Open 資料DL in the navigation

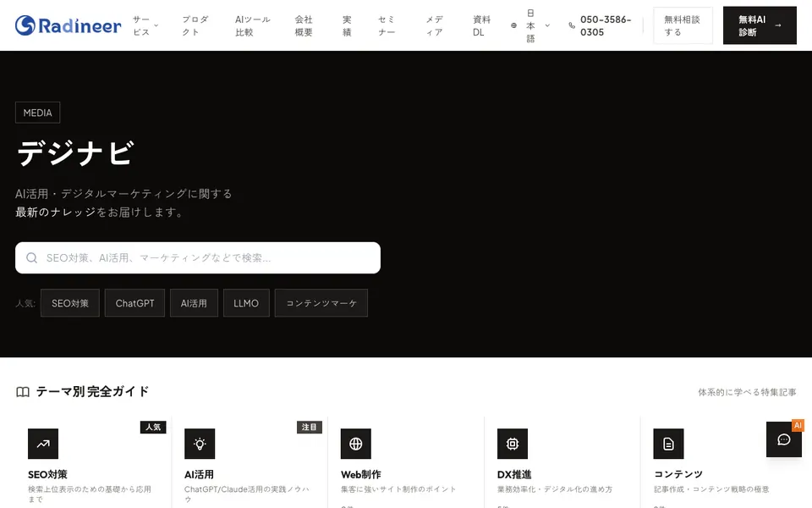click(481, 25)
